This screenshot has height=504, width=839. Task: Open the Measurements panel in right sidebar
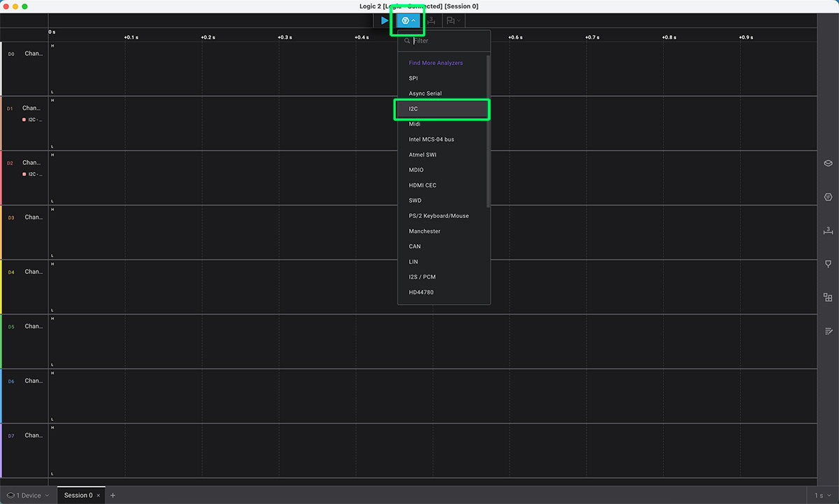(x=828, y=231)
